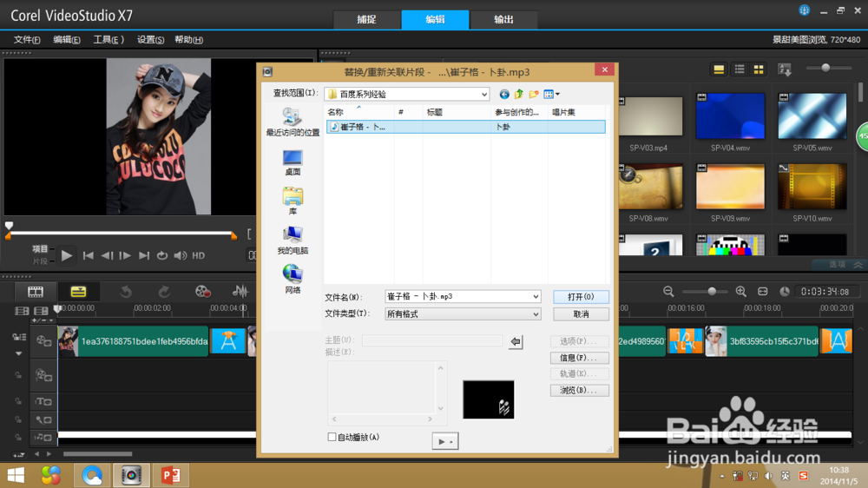Play the preview in VideoStudio player
Viewport: 868px width, 488px height.
(67, 255)
